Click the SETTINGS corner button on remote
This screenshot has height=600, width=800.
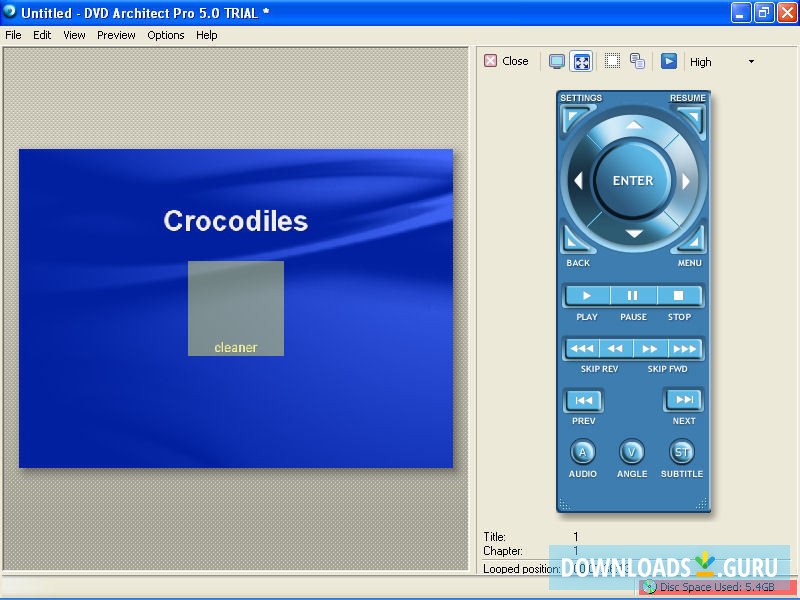pos(574,117)
